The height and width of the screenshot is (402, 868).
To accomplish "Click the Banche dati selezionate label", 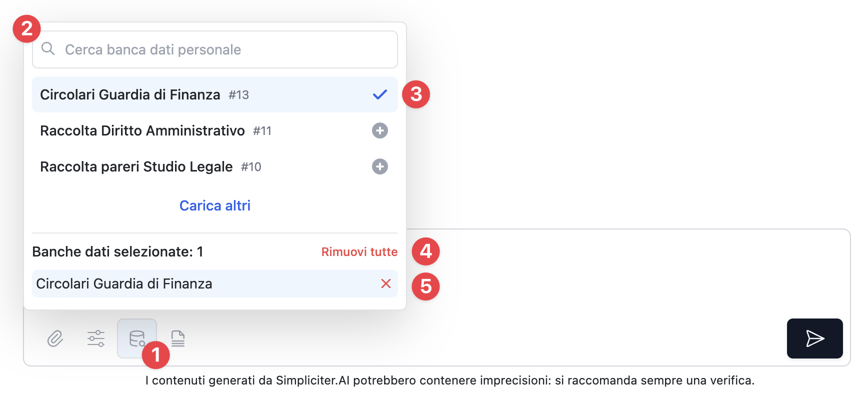I will [117, 252].
